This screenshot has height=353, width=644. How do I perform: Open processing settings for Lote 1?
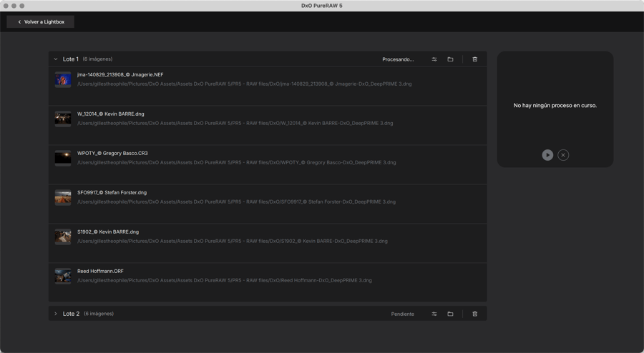[434, 59]
